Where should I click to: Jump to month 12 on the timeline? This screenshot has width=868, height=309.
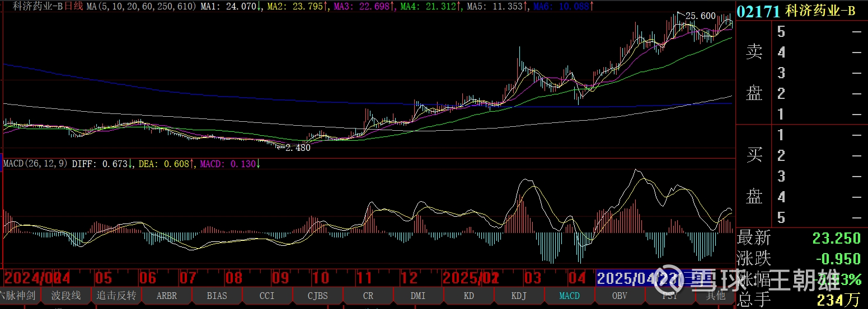[x=409, y=278]
